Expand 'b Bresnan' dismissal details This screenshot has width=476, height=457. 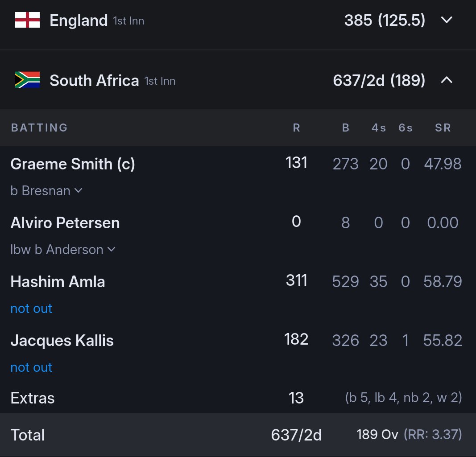[x=46, y=191]
